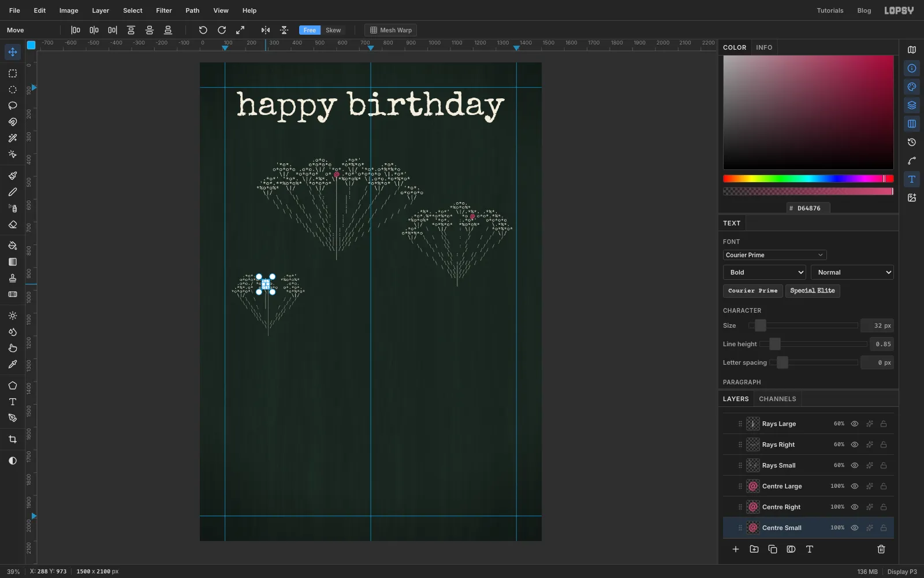Create a new layer group folder
924x578 pixels.
click(x=754, y=549)
